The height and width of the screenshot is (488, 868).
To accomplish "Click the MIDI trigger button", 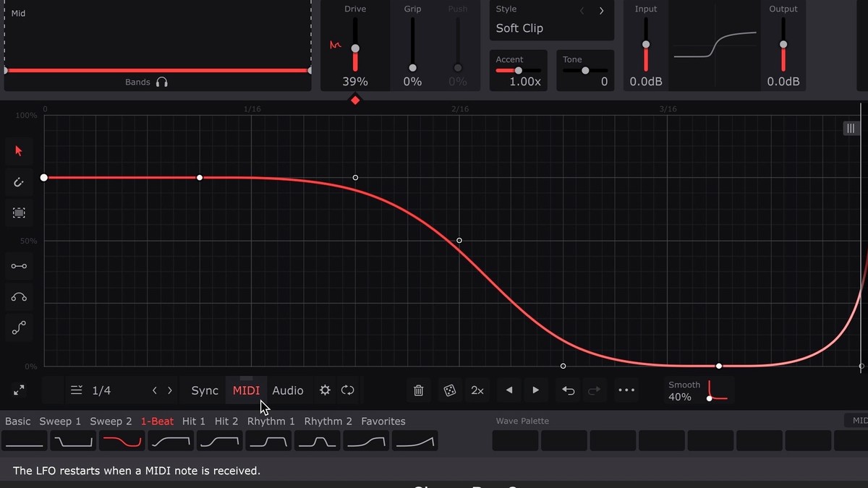I will 246,390.
